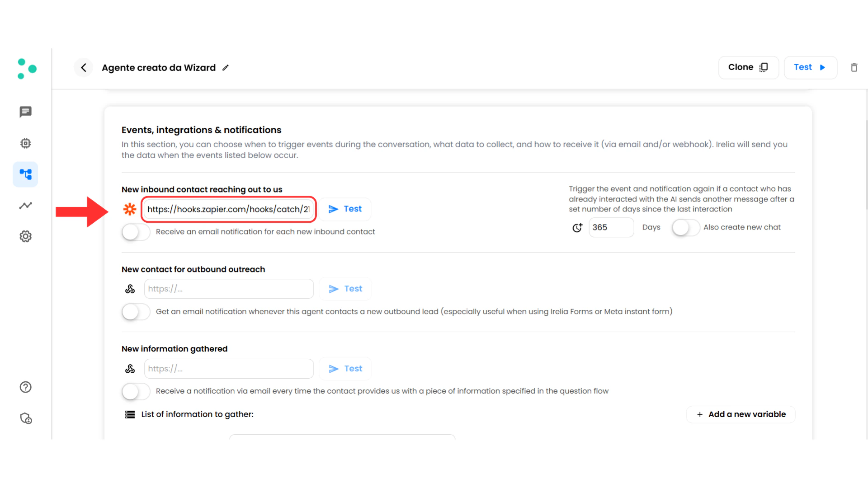Open the integrations flow section in the sidebar
This screenshot has height=488, width=868.
25,174
